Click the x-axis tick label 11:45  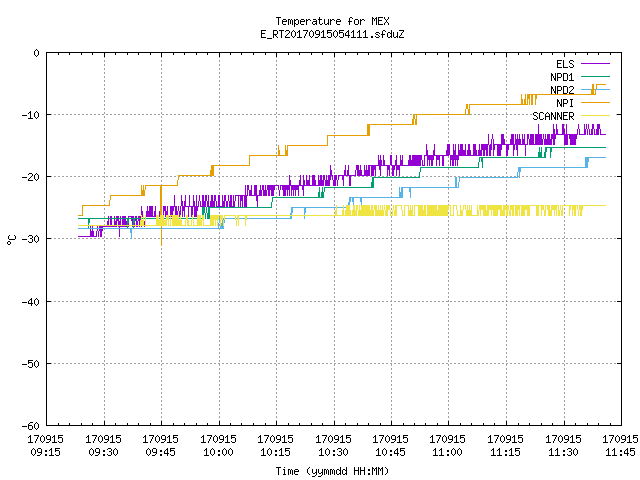click(x=621, y=452)
